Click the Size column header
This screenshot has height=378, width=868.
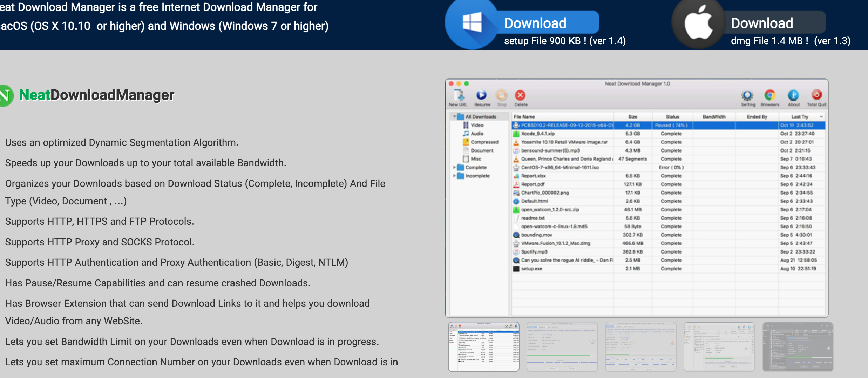633,116
